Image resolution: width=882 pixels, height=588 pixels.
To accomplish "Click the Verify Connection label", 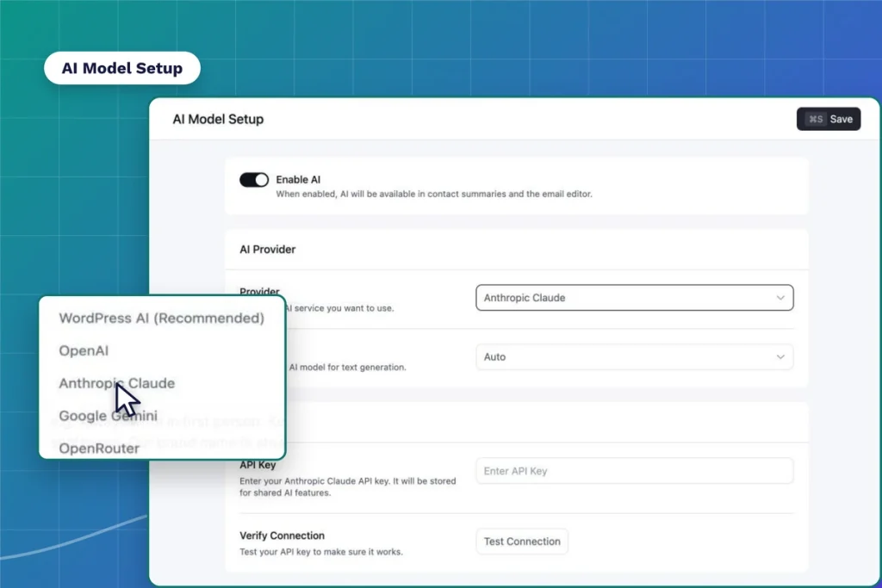I will (282, 535).
